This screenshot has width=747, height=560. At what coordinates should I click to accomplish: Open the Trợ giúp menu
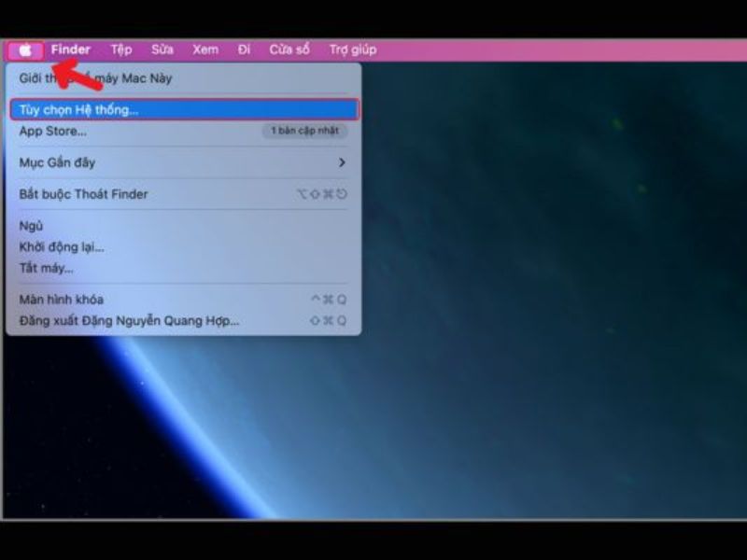353,49
